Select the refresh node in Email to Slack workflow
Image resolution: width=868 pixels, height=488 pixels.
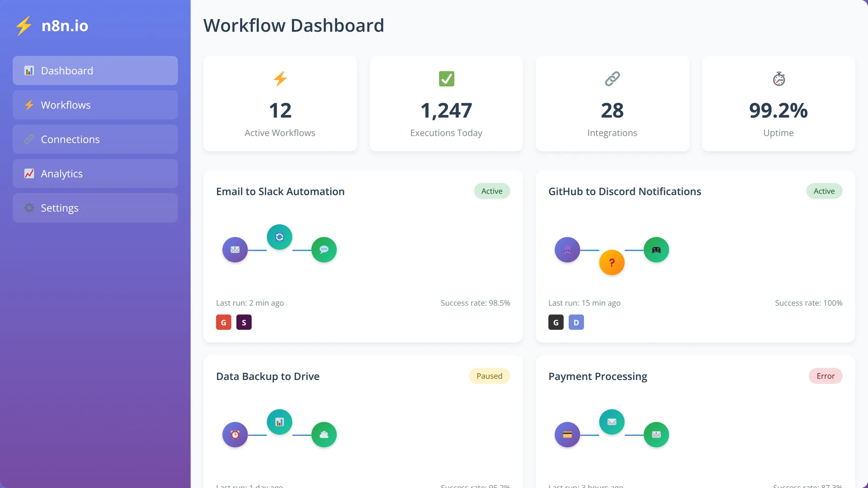280,237
